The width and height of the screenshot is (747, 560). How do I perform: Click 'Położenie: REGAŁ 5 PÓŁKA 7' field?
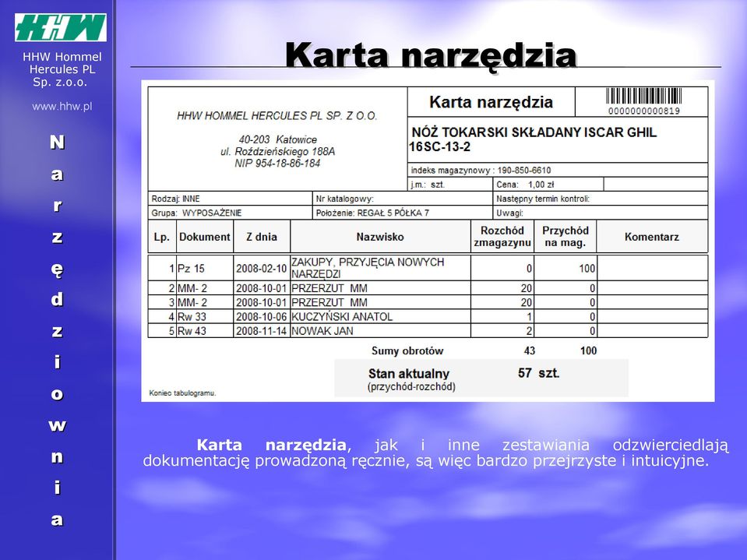click(403, 213)
